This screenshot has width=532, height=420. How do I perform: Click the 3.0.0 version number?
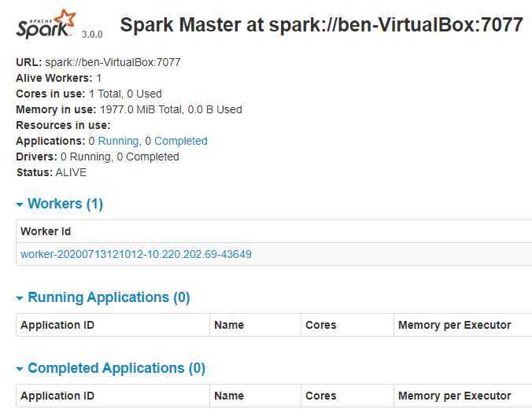click(92, 35)
